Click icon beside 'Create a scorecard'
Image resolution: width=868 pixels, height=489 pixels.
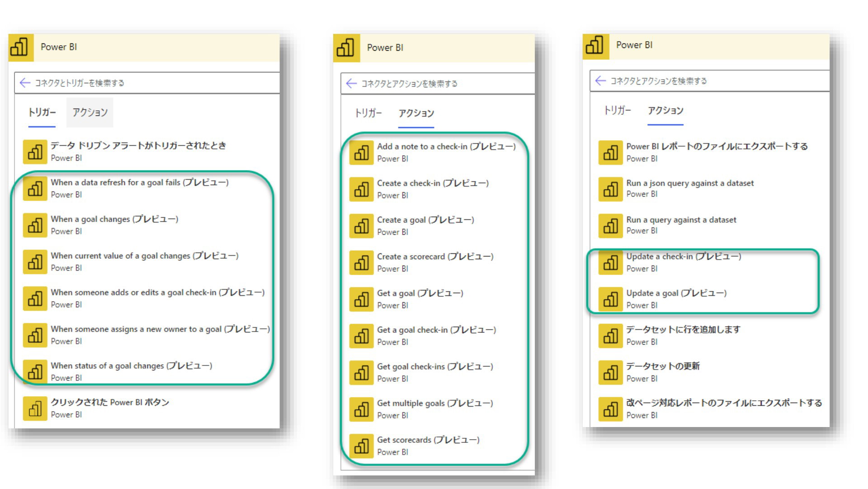(362, 262)
